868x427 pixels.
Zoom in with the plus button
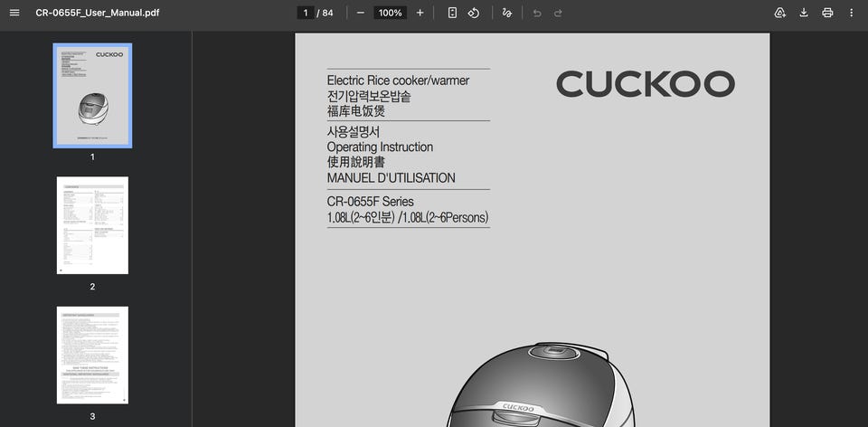coord(420,13)
